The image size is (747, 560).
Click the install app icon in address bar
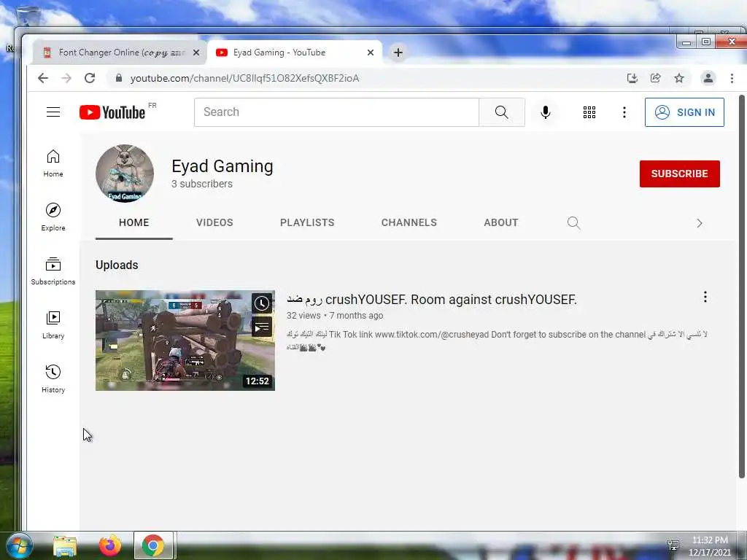(632, 78)
